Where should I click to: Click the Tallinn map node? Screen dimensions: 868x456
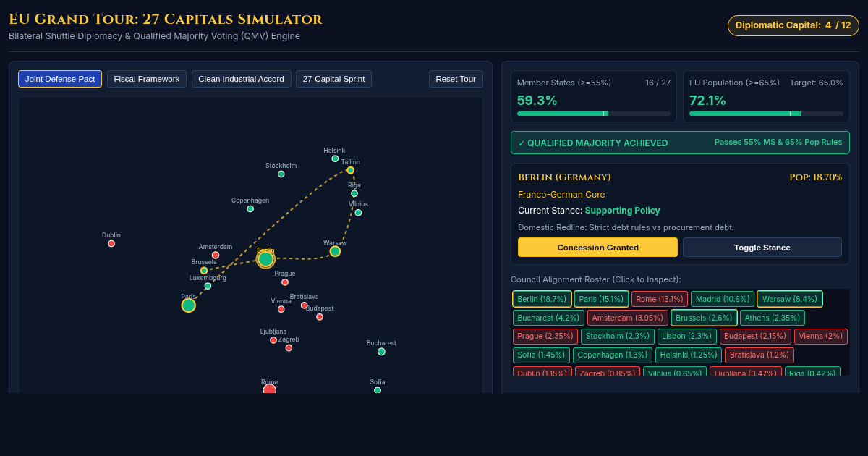pyautogui.click(x=350, y=170)
